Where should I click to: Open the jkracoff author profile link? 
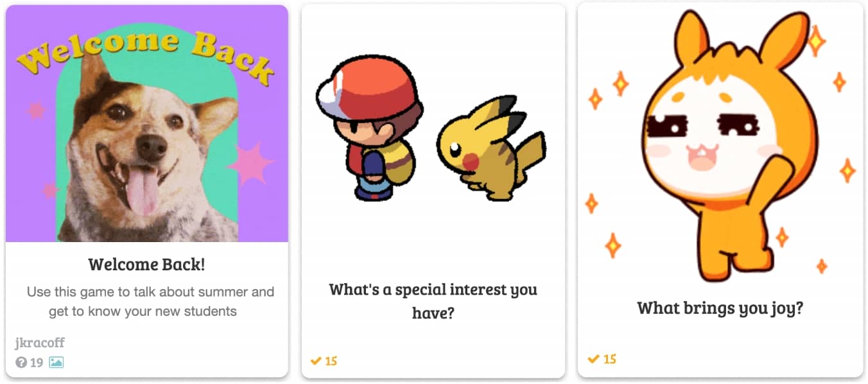(x=39, y=342)
